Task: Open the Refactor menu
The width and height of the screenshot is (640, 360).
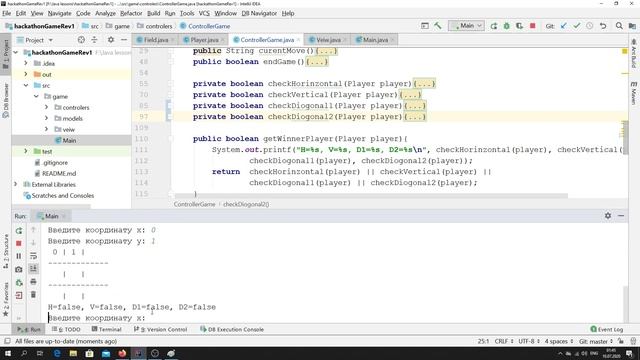Action: point(131,13)
